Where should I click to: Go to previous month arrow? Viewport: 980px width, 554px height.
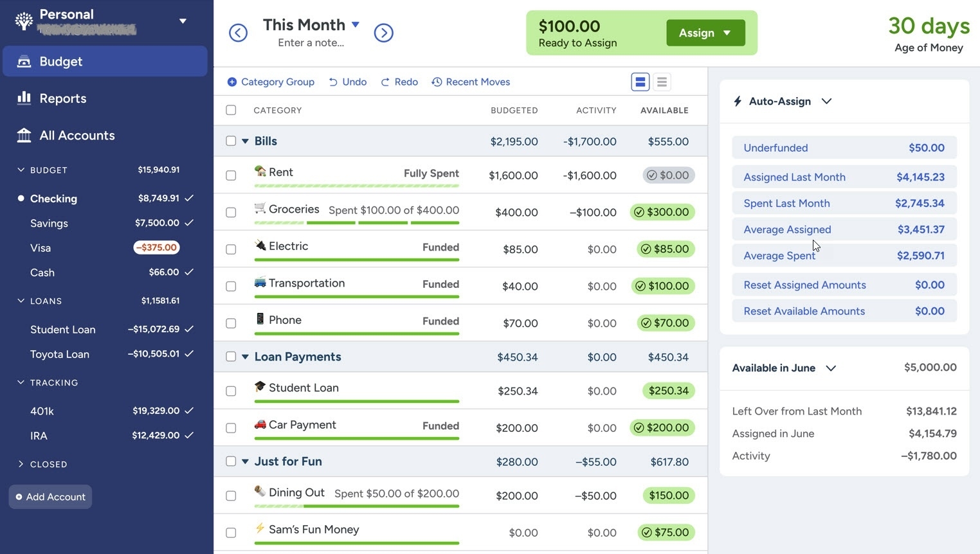[x=238, y=33]
